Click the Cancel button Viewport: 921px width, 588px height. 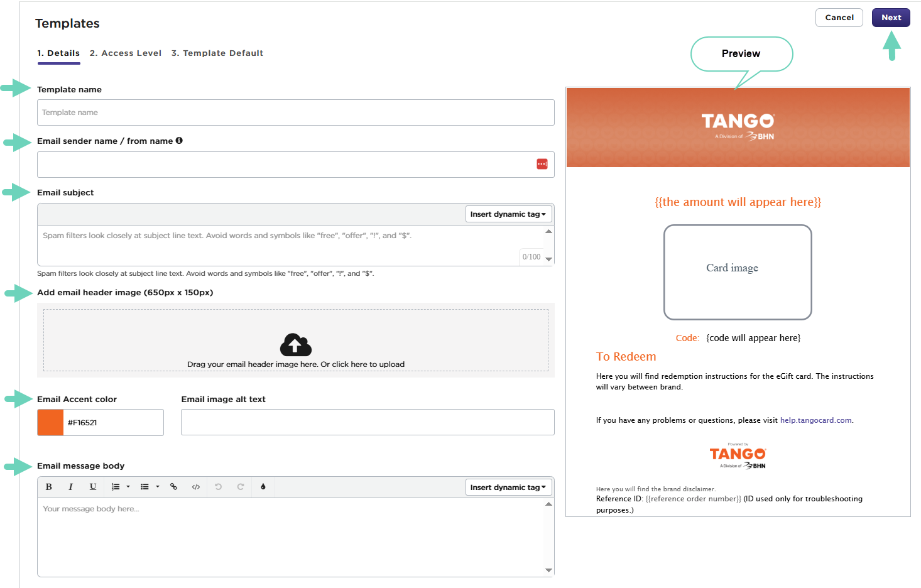pyautogui.click(x=839, y=18)
